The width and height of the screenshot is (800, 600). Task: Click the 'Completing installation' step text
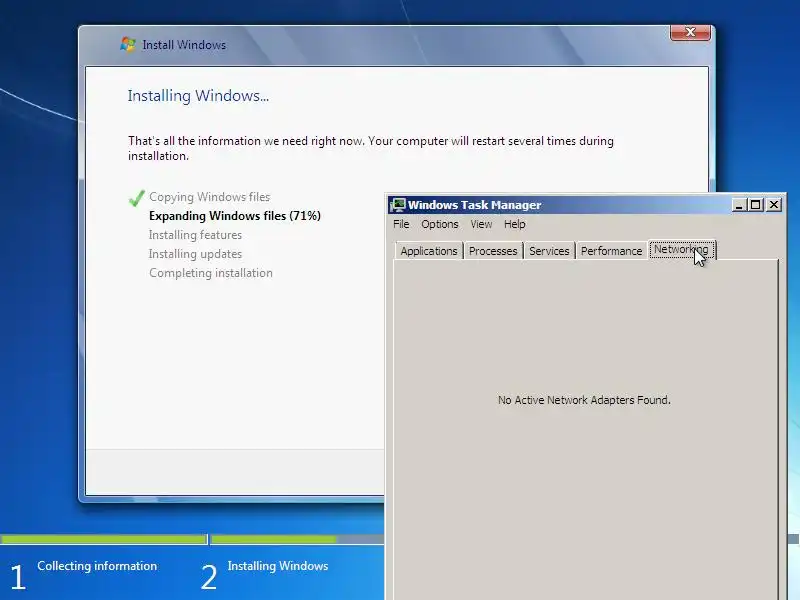coord(211,273)
